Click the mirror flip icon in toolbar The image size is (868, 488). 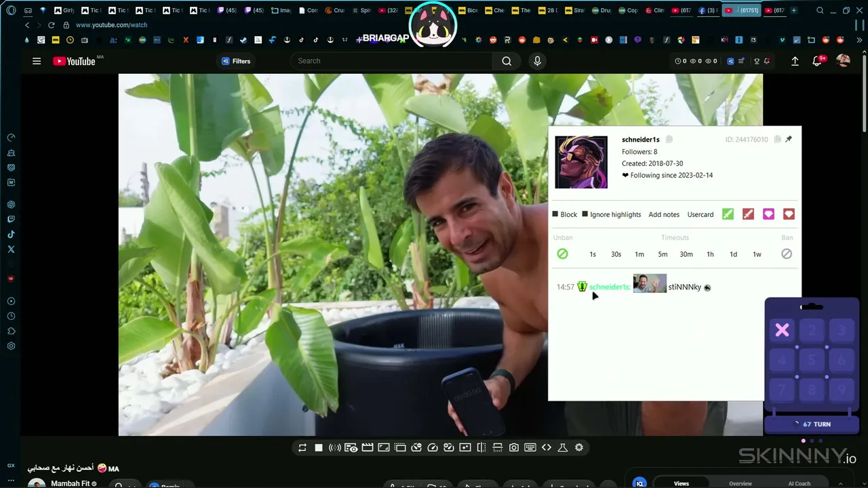pyautogui.click(x=481, y=447)
